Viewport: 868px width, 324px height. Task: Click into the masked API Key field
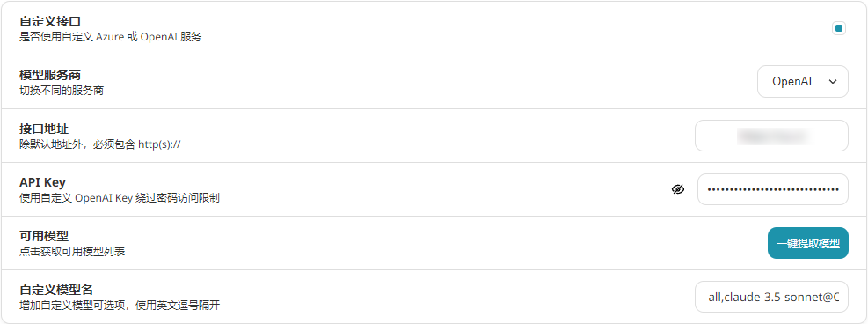(x=773, y=189)
